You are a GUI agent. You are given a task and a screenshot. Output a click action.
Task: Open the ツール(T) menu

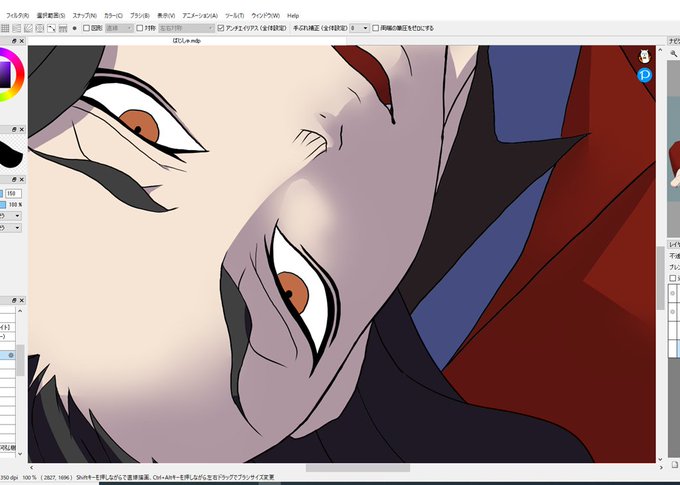tap(235, 16)
